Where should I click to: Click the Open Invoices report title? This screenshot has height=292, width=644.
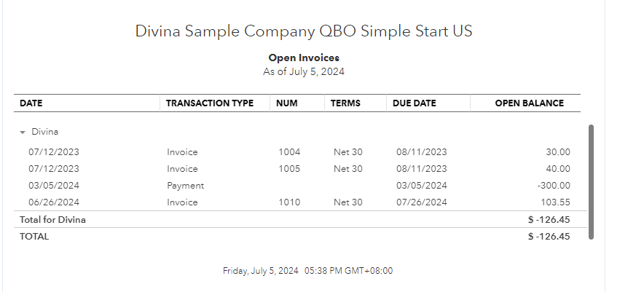click(304, 58)
